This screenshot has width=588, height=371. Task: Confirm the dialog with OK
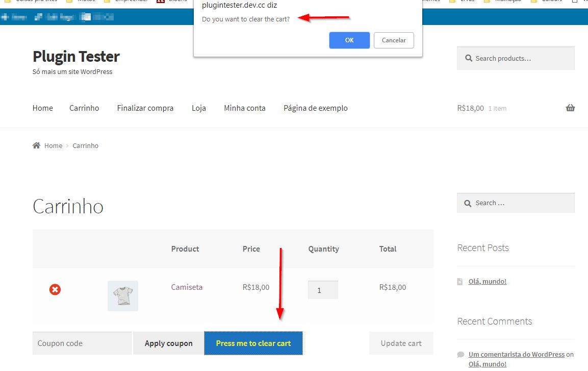pos(349,40)
